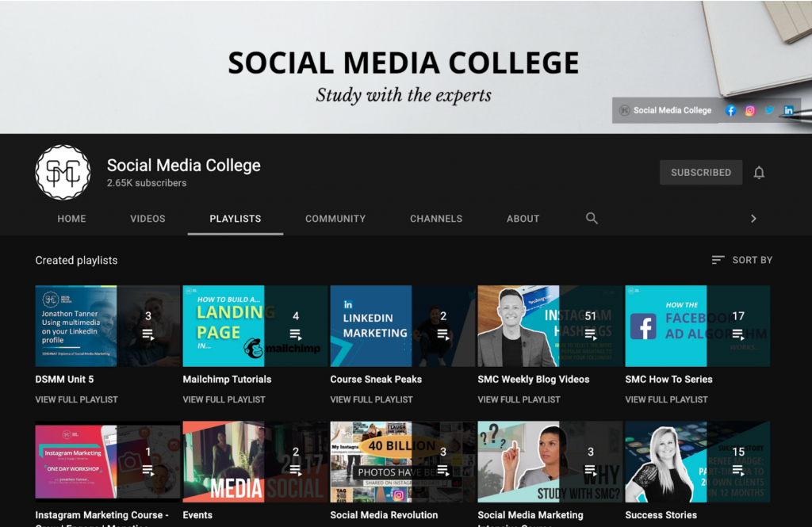Image resolution: width=812 pixels, height=527 pixels.
Task: Click playlist queue icon on Social Media Revolution
Action: coord(443,471)
